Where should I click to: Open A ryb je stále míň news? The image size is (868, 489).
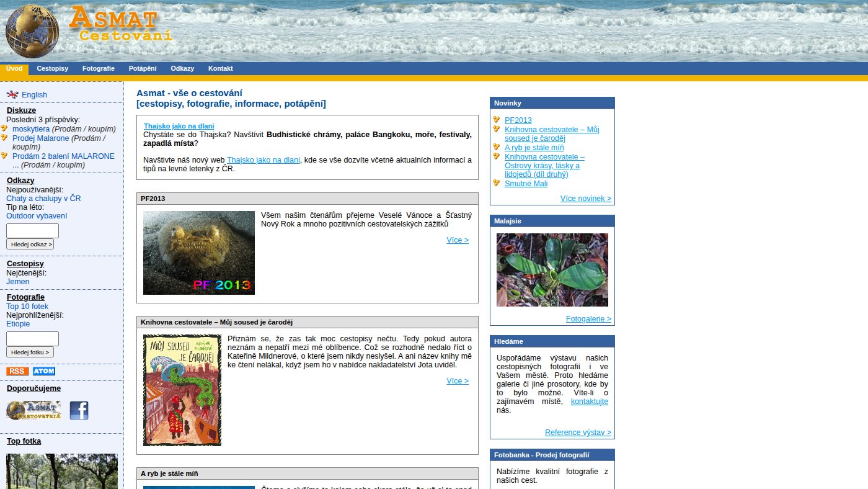coord(534,148)
